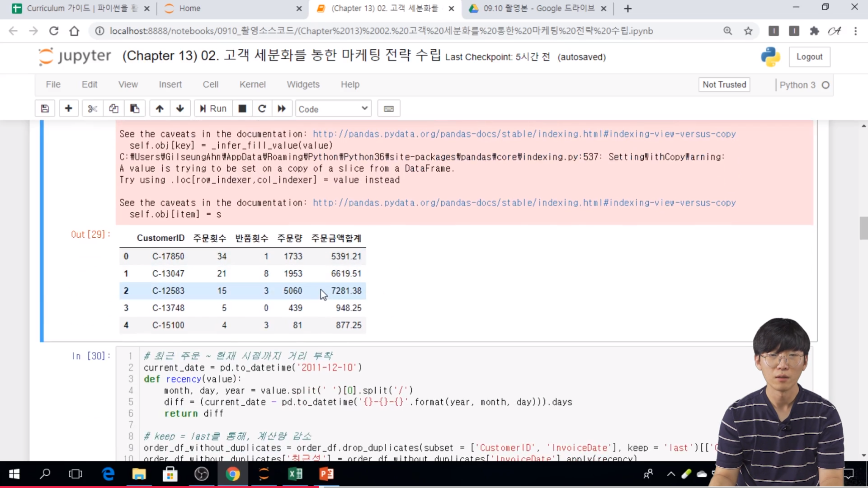Open the Kernel menu
The width and height of the screenshot is (868, 488).
pos(252,84)
